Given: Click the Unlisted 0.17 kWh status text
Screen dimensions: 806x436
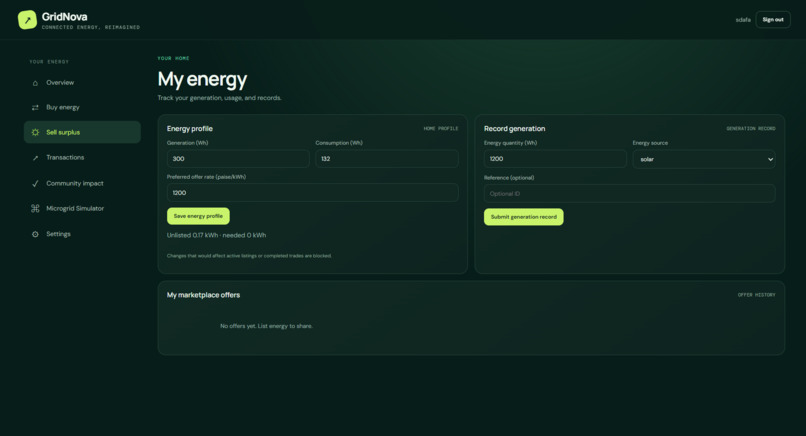Looking at the screenshot, I should point(216,235).
